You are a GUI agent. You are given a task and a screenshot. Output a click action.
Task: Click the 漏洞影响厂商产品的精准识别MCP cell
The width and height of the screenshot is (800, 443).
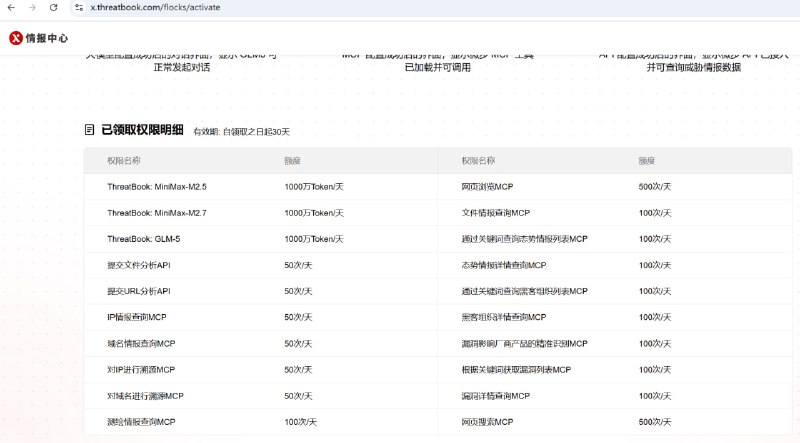click(524, 344)
